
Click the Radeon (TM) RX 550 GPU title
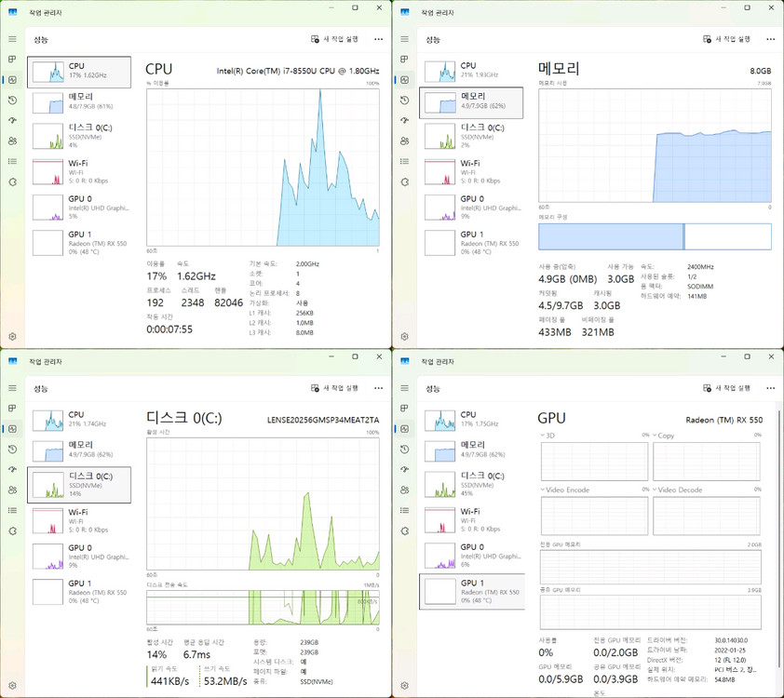pyautogui.click(x=724, y=420)
